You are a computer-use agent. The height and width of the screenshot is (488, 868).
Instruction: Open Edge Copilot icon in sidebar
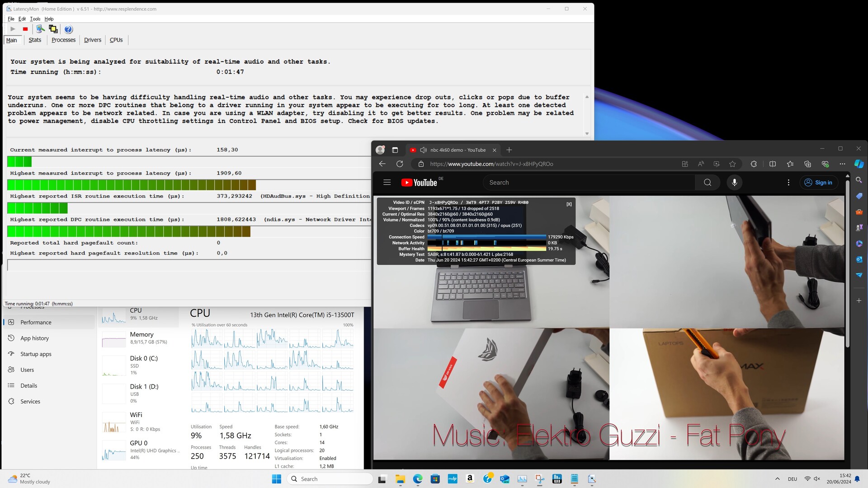point(859,164)
